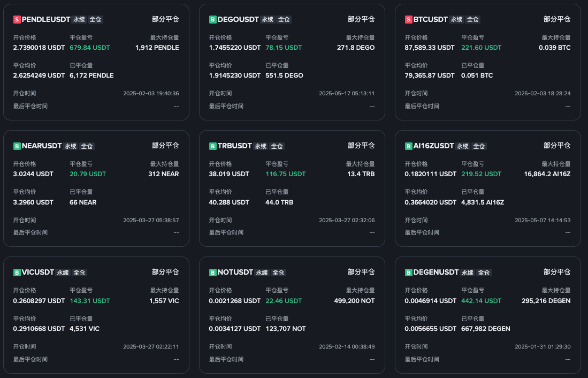This screenshot has height=378, width=588.
Task: Click the green B badge beside TRBUSDT
Action: click(213, 146)
